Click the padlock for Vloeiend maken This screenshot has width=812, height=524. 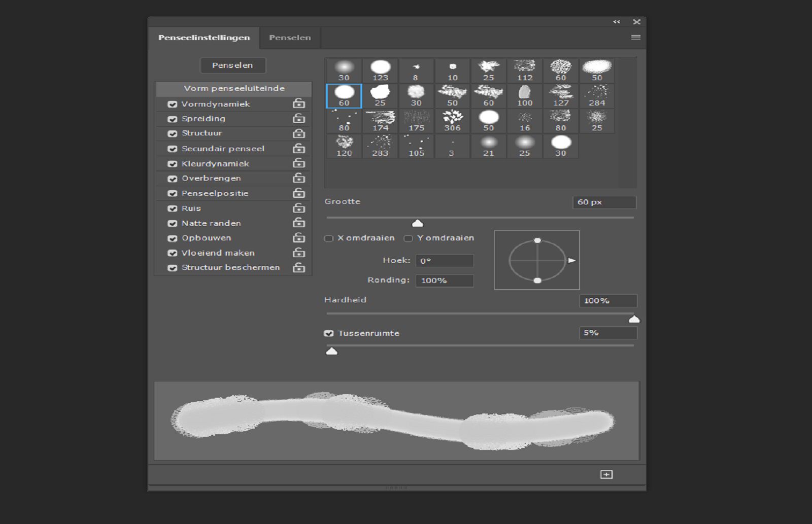click(x=299, y=253)
